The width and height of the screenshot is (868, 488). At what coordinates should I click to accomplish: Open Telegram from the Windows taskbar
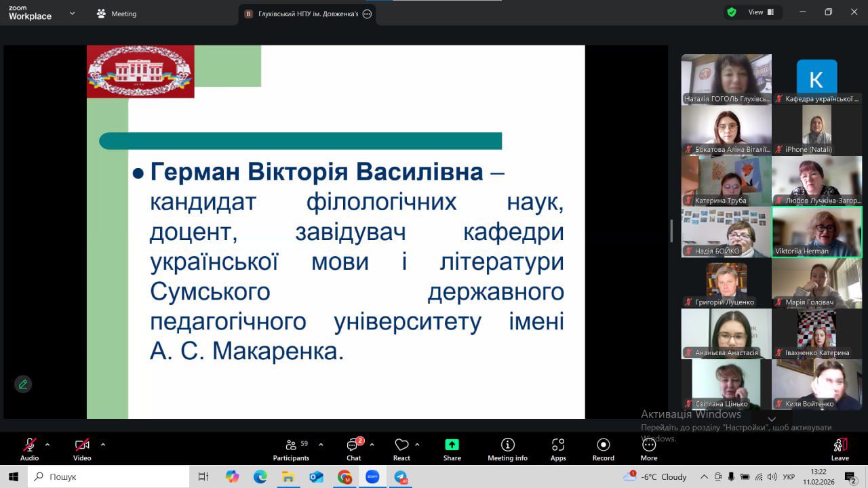[401, 477]
